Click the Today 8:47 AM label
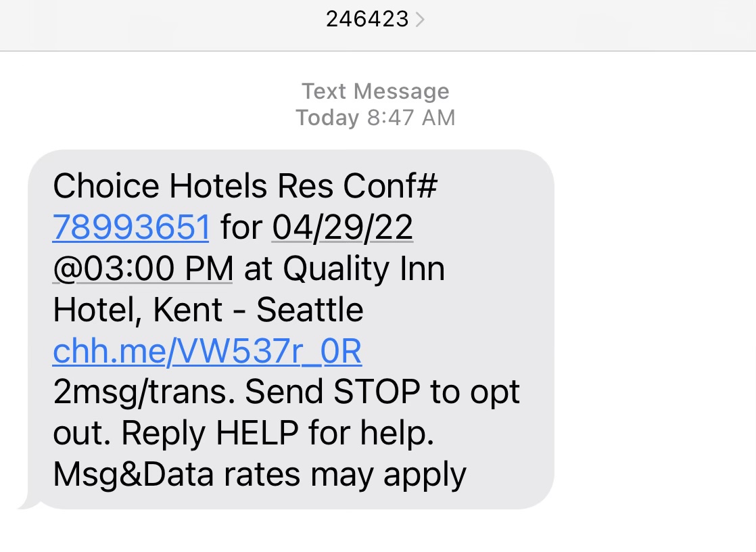The width and height of the screenshot is (756, 552). point(377,117)
